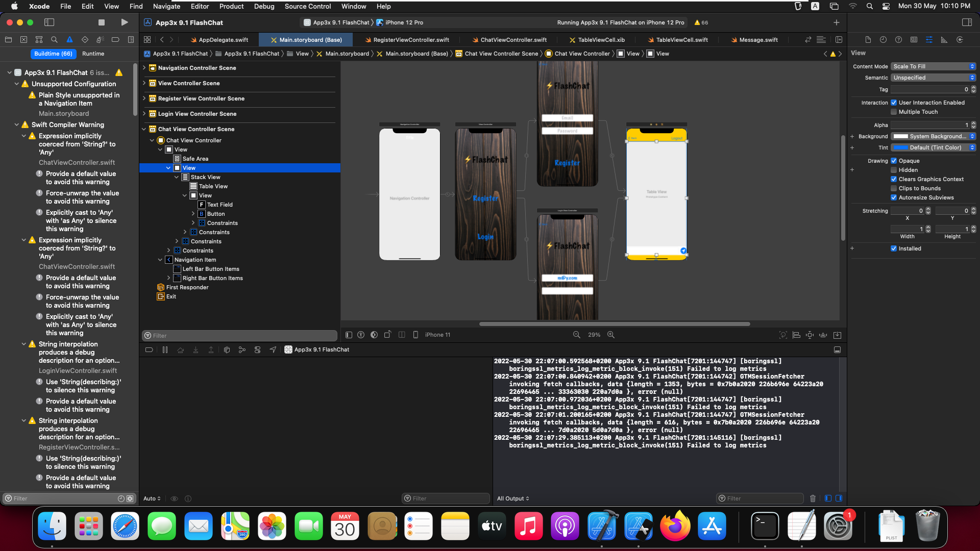Switch to ChatViewController.swift tab
Screen dimensions: 980x551
[x=513, y=40]
